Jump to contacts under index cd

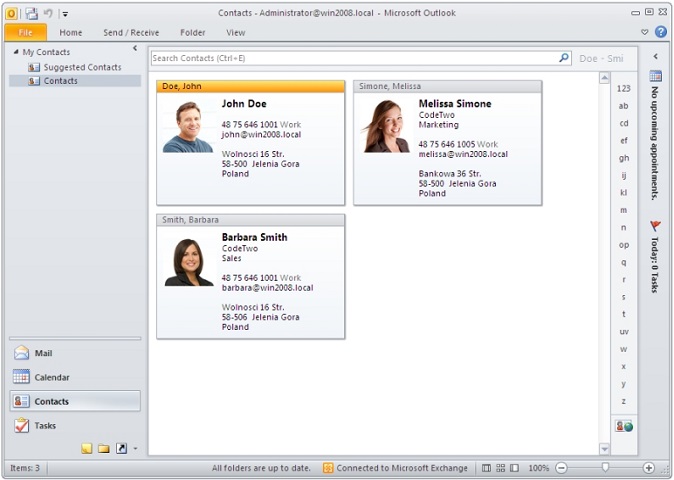[x=623, y=123]
